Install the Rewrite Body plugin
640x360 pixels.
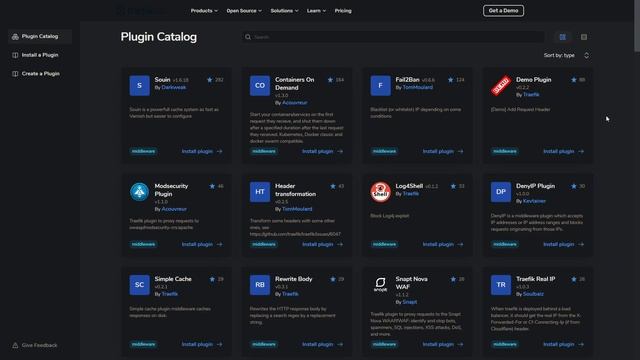[x=322, y=344]
